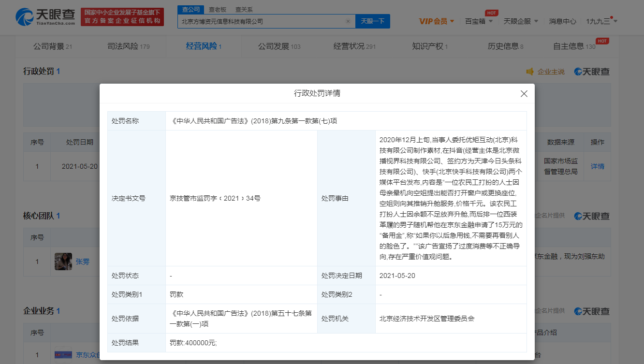
Task: Click the 处罚事由 description paragraph
Action: 451,198
